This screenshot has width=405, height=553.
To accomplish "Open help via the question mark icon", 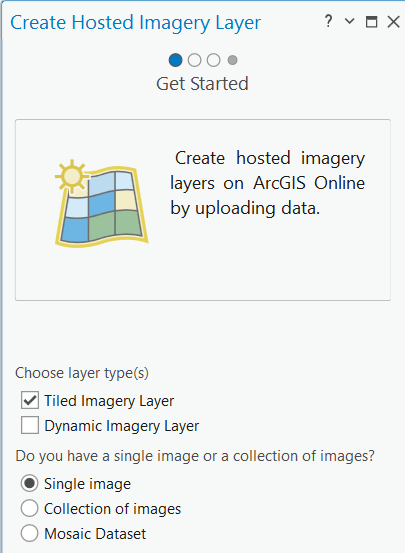I will (x=328, y=22).
